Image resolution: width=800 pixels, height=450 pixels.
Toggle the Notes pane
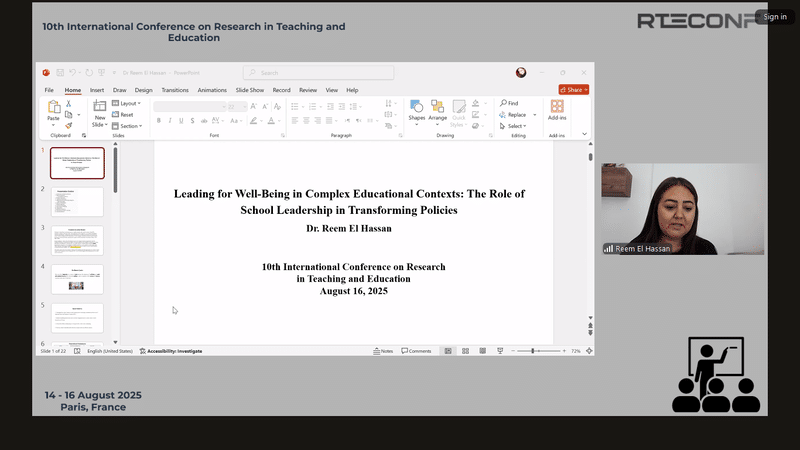click(383, 351)
